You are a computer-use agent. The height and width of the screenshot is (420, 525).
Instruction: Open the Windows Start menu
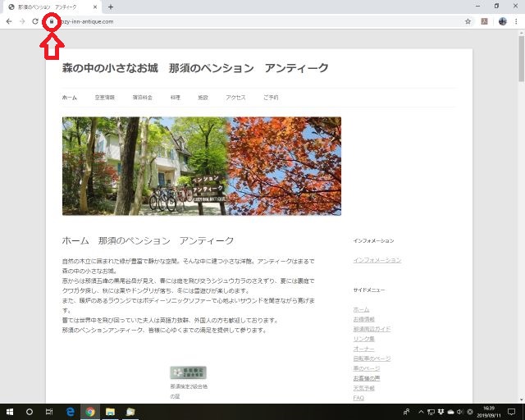pos(9,411)
